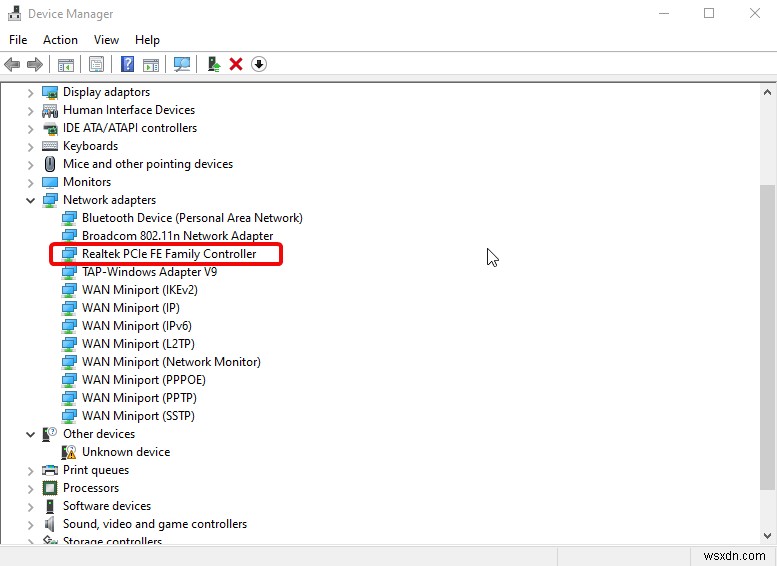The height and width of the screenshot is (566, 777).
Task: Minimize the Device Manager window
Action: tap(664, 13)
